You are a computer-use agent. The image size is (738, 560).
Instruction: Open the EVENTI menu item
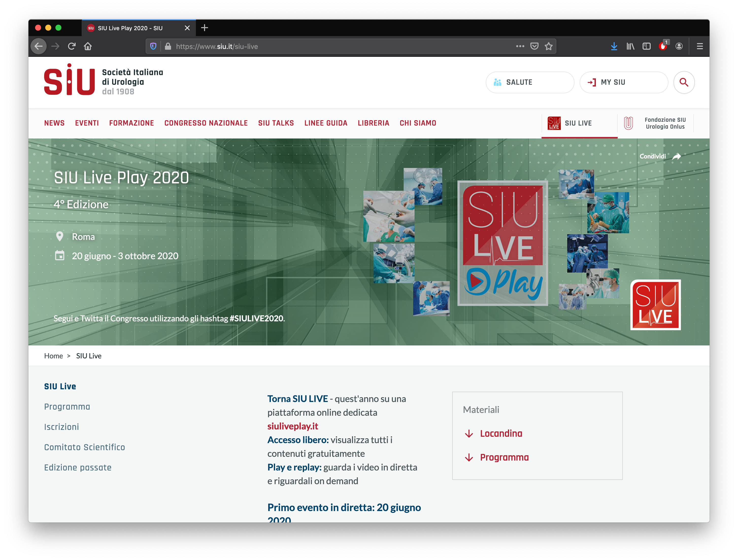tap(87, 123)
